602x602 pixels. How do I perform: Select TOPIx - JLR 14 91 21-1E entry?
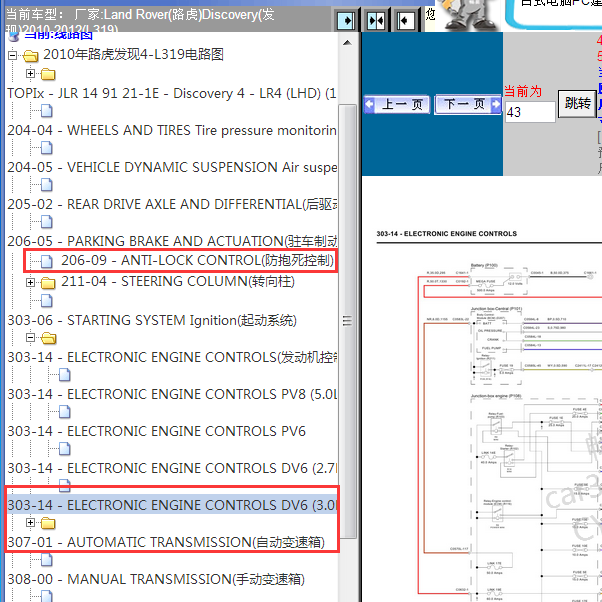[172, 93]
